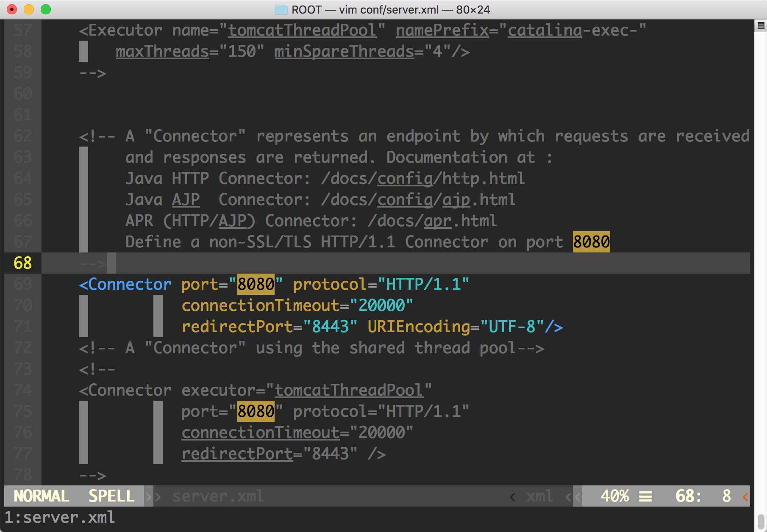Screen dimensions: 767x532
Task: Click the highlighted 8080 port value on line 69
Action: tap(256, 284)
